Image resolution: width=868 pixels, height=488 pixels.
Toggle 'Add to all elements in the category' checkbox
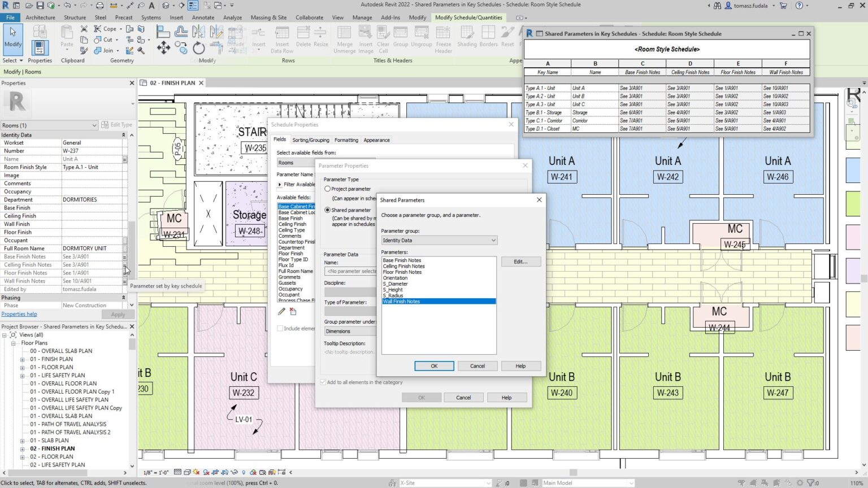(x=324, y=382)
